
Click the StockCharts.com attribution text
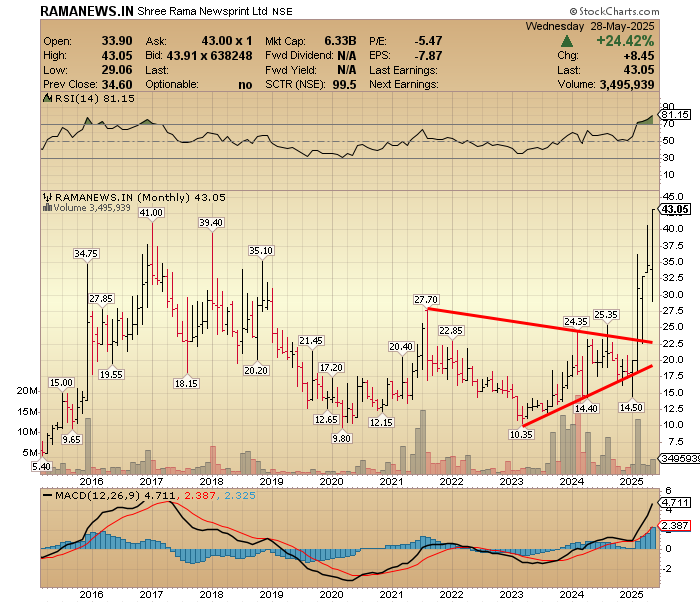click(x=614, y=12)
